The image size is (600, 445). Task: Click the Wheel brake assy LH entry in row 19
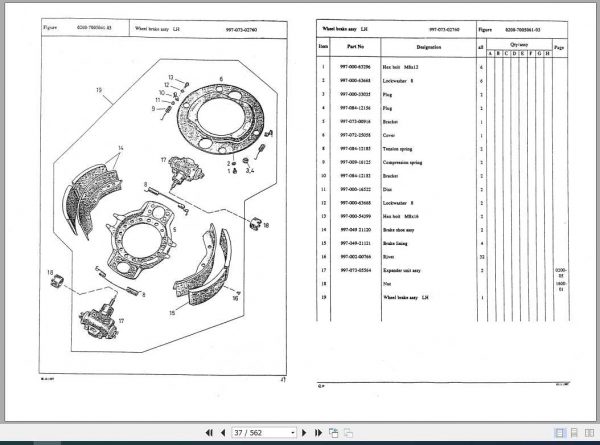pyautogui.click(x=406, y=298)
